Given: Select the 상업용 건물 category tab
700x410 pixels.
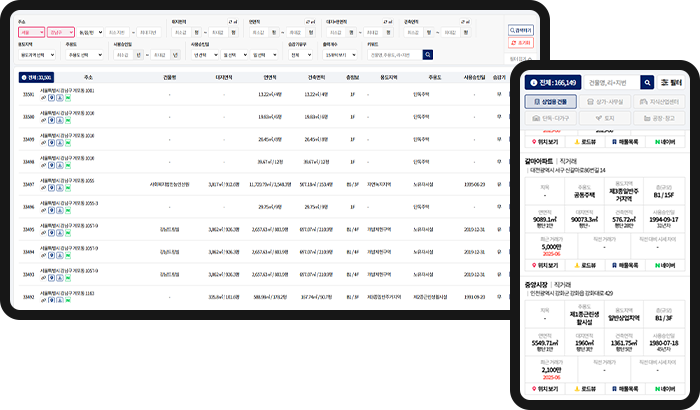Looking at the screenshot, I should (x=550, y=101).
